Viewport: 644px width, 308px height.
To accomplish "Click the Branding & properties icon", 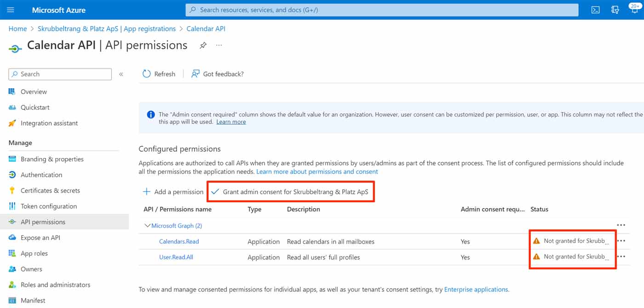I will [12, 159].
